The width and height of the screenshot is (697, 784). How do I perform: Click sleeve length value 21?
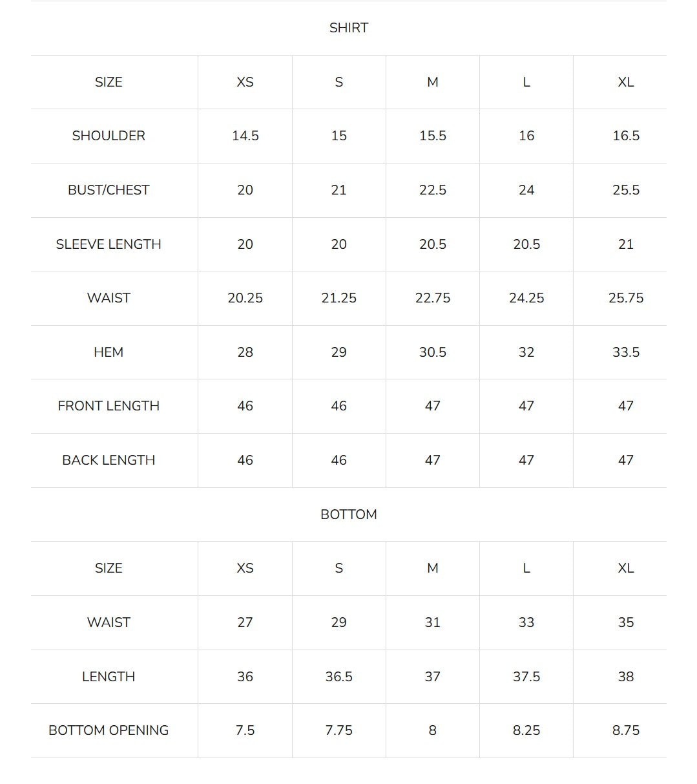tap(626, 244)
